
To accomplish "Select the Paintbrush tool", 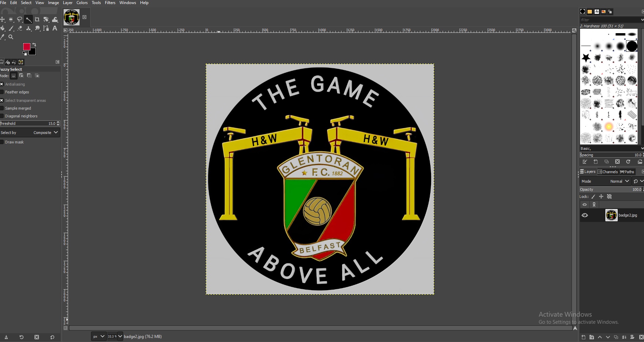I will [x=11, y=28].
